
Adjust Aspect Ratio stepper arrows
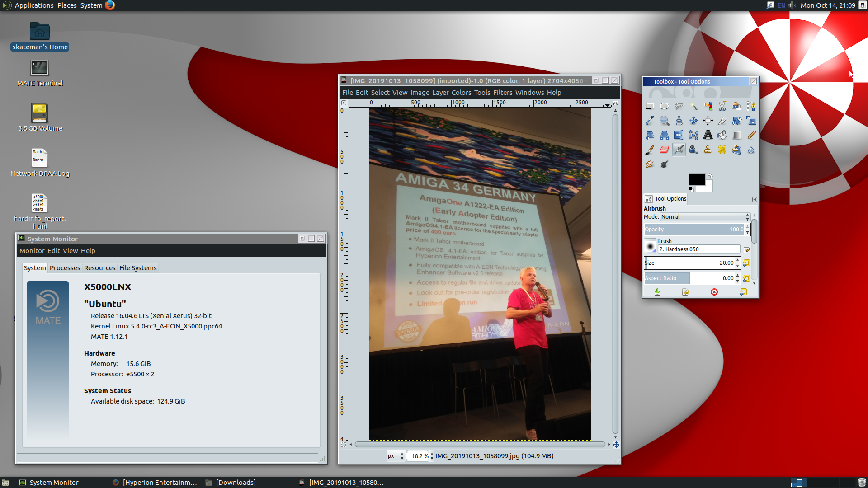(x=737, y=278)
